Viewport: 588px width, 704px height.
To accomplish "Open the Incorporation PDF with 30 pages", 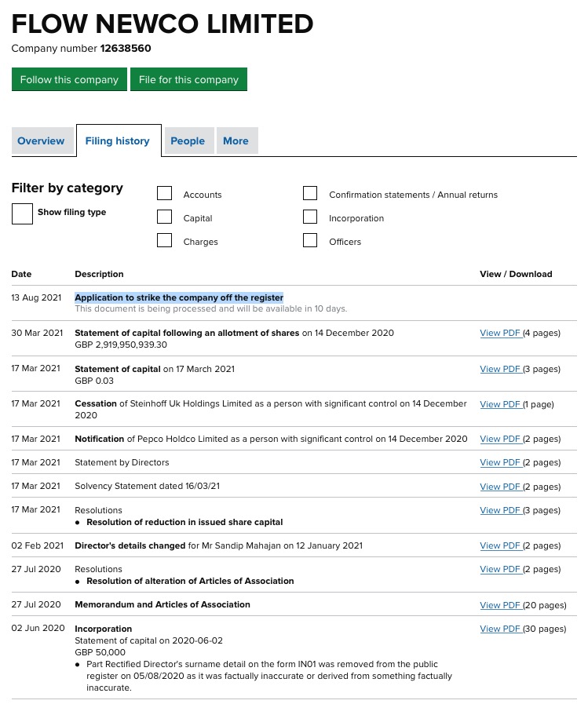I will pos(500,629).
